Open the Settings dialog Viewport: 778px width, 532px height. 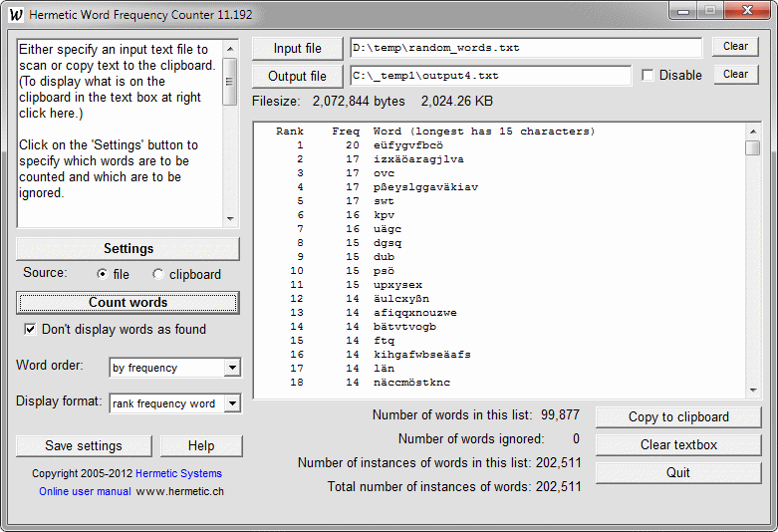click(x=128, y=248)
